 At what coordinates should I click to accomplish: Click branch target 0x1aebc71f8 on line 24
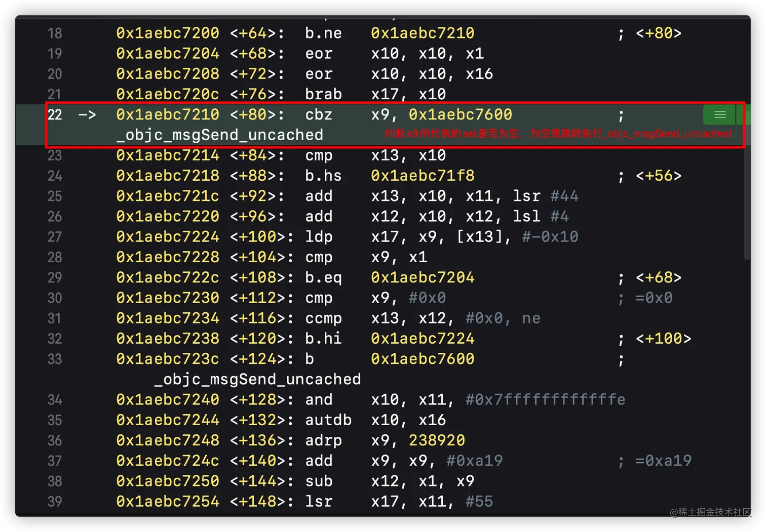(x=423, y=176)
